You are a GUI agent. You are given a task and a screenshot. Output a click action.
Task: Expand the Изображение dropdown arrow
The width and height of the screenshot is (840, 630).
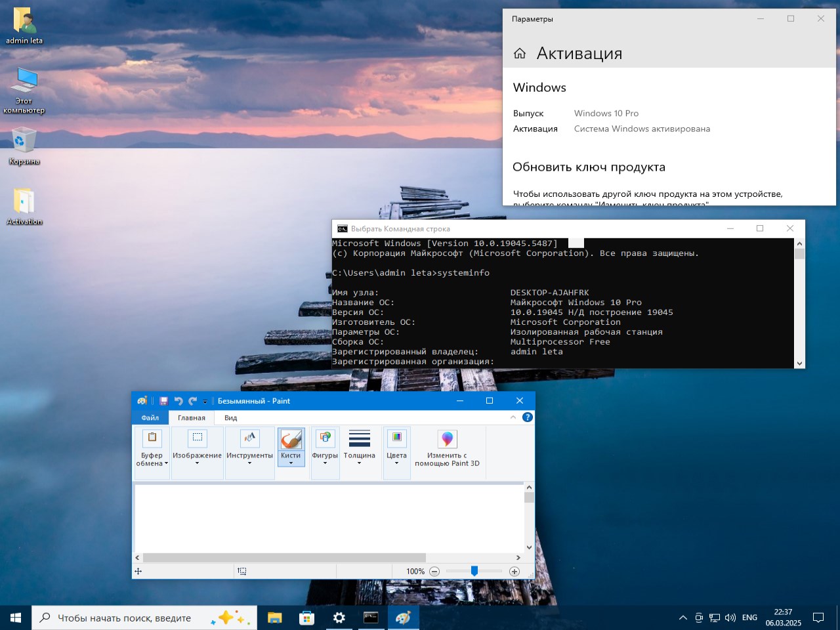pyautogui.click(x=197, y=463)
